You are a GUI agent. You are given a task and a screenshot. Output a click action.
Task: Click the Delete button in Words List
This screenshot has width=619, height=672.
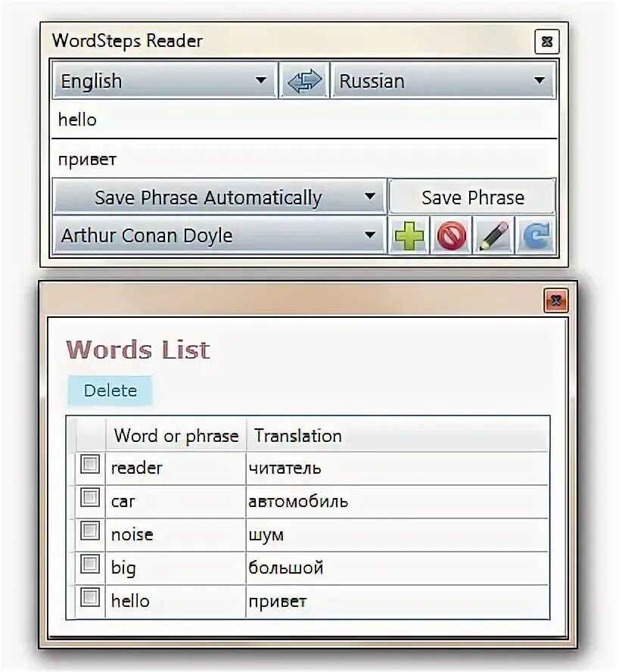click(x=110, y=390)
